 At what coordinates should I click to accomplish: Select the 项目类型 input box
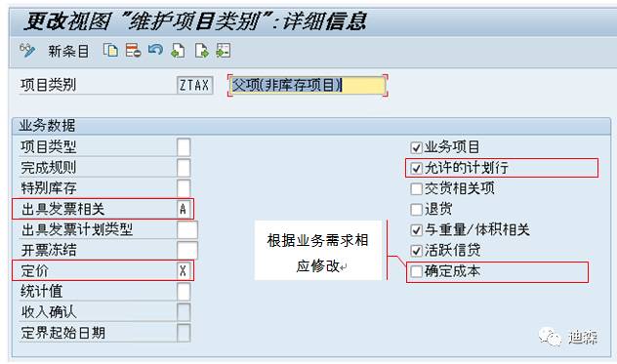click(x=184, y=147)
